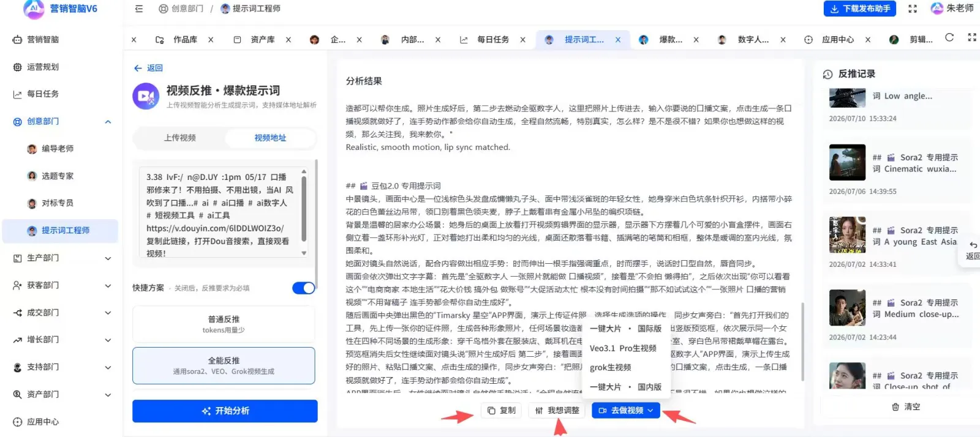Click the refresh icon in the tab bar
The image size is (980, 437).
(949, 37)
